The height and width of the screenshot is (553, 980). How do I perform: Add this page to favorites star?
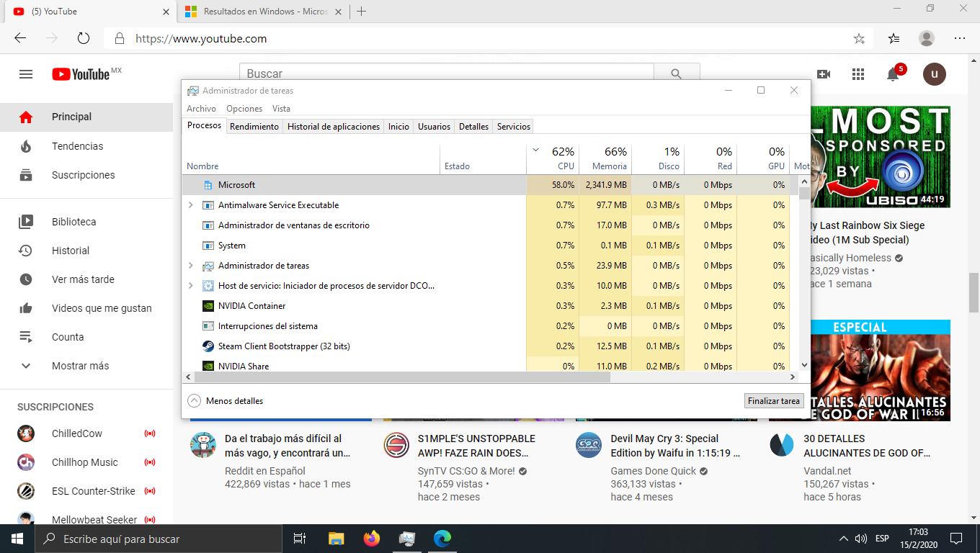click(x=859, y=39)
